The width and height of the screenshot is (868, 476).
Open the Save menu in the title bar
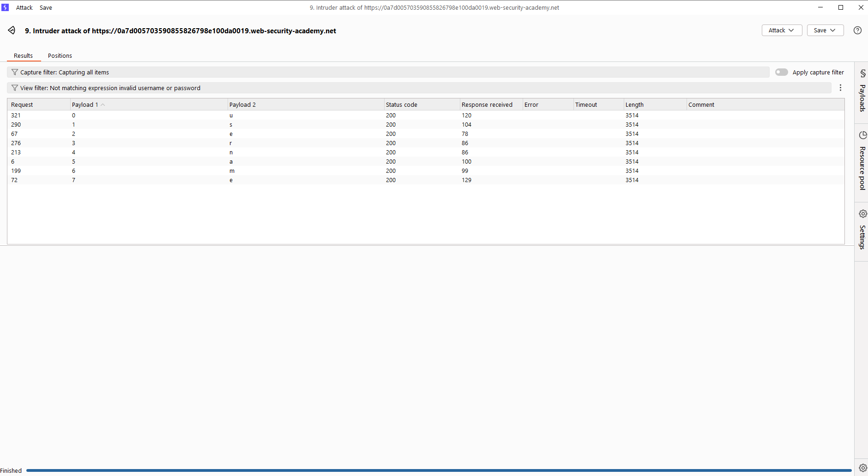click(46, 8)
